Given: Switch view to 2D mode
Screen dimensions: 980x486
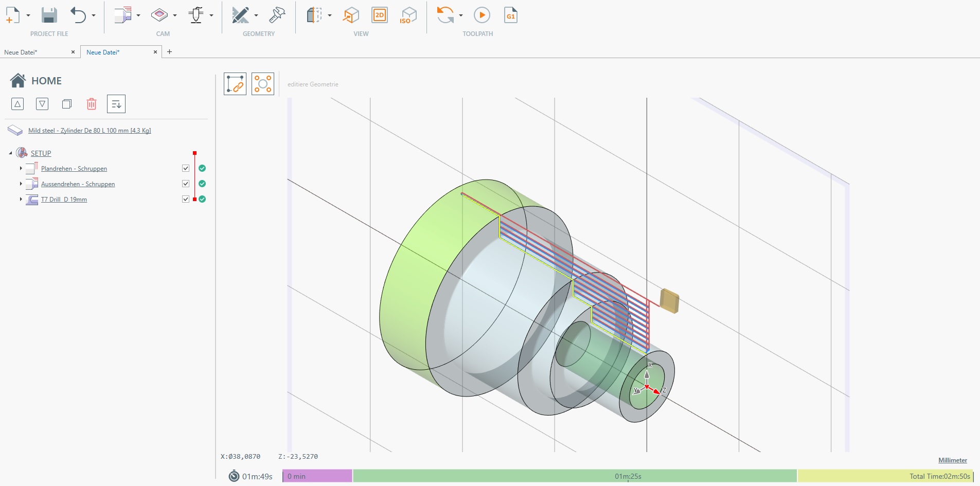Looking at the screenshot, I should tap(380, 14).
